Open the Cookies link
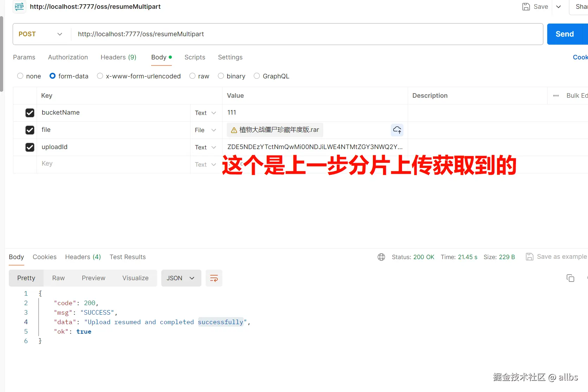The image size is (588, 392). tap(580, 57)
